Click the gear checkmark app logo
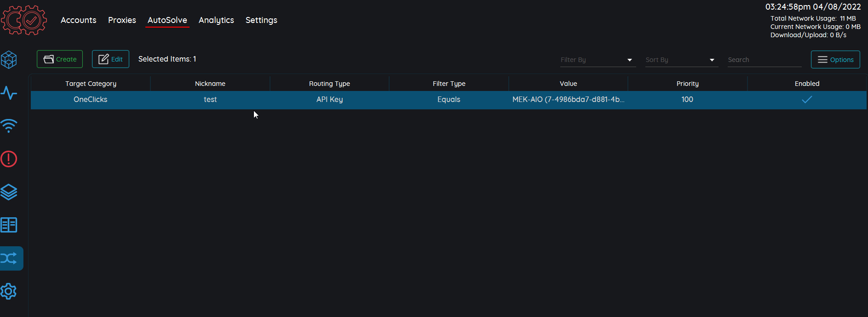The width and height of the screenshot is (868, 317). click(24, 20)
